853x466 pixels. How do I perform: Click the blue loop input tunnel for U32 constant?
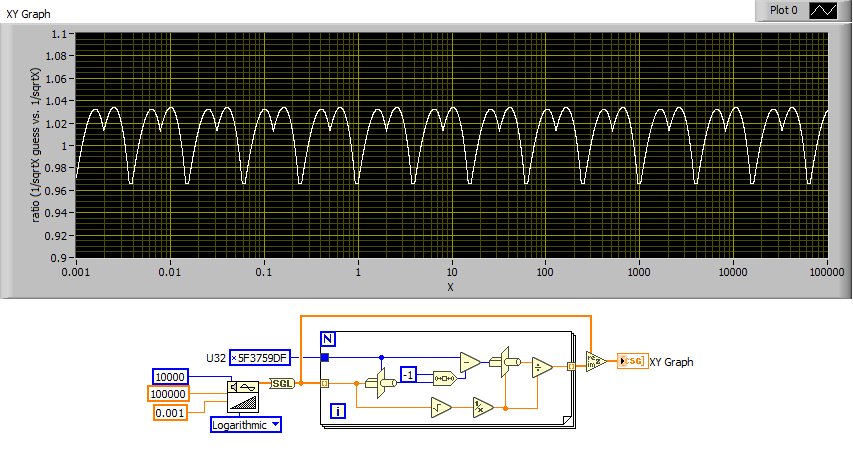coord(325,357)
